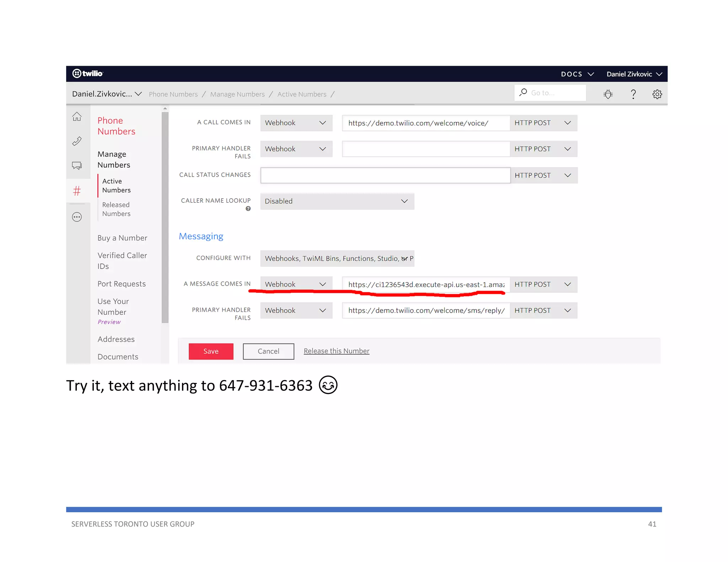The width and height of the screenshot is (728, 562).
Task: Go to Released Numbers
Action: [x=116, y=209]
